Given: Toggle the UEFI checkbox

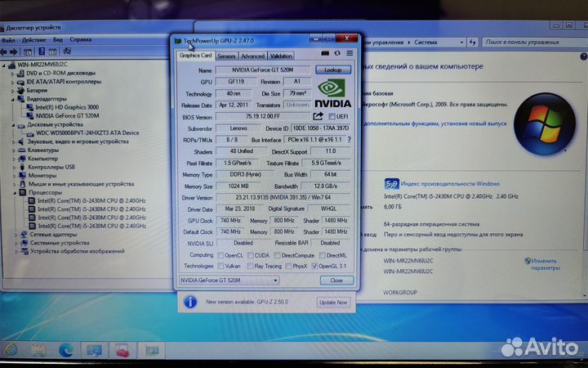Looking at the screenshot, I should pyautogui.click(x=332, y=116).
